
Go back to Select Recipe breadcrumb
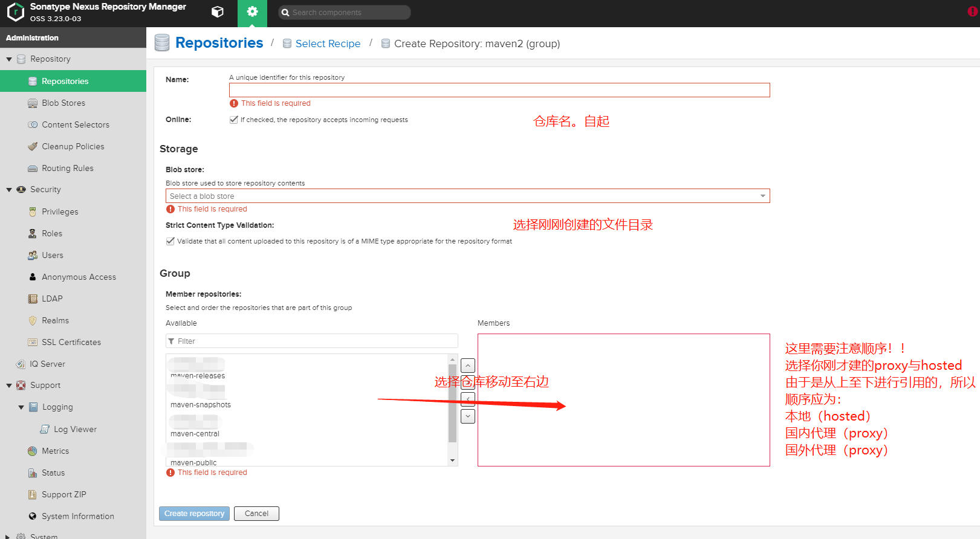328,44
